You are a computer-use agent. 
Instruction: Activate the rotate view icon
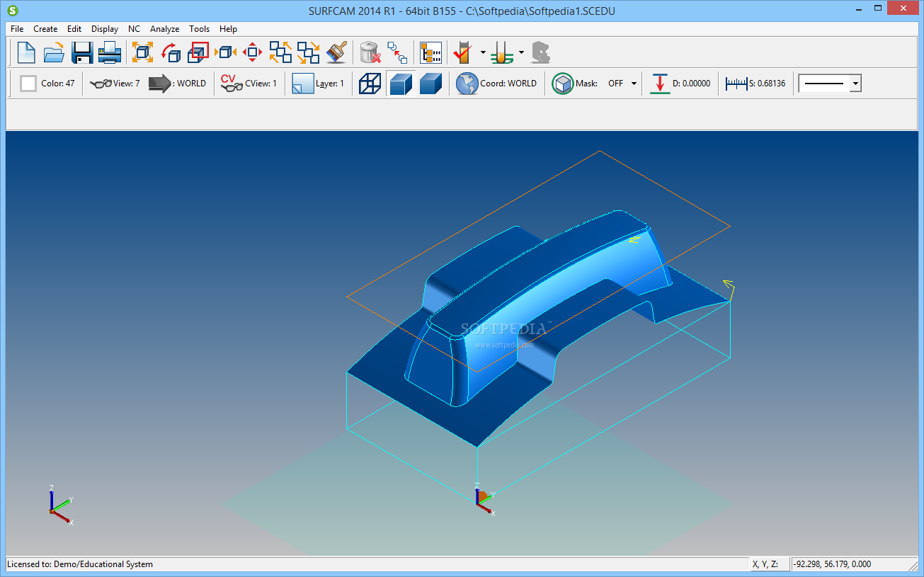(x=171, y=52)
